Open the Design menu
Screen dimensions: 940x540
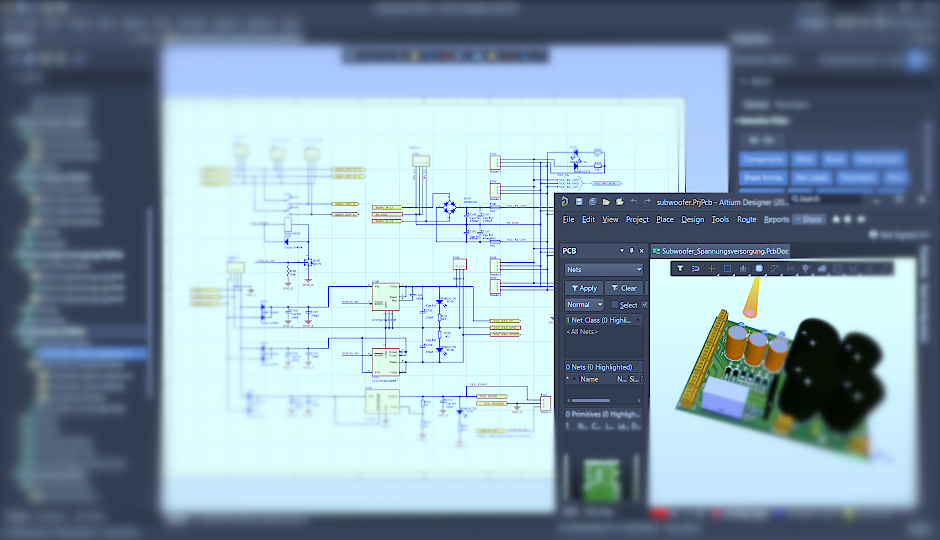tap(692, 219)
